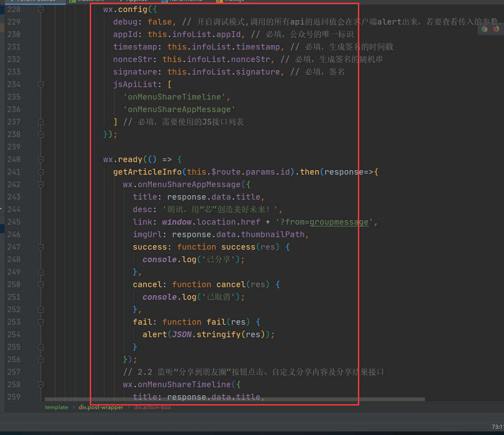
Task: Click 'success' key on line 247
Action: pyautogui.click(x=150, y=247)
